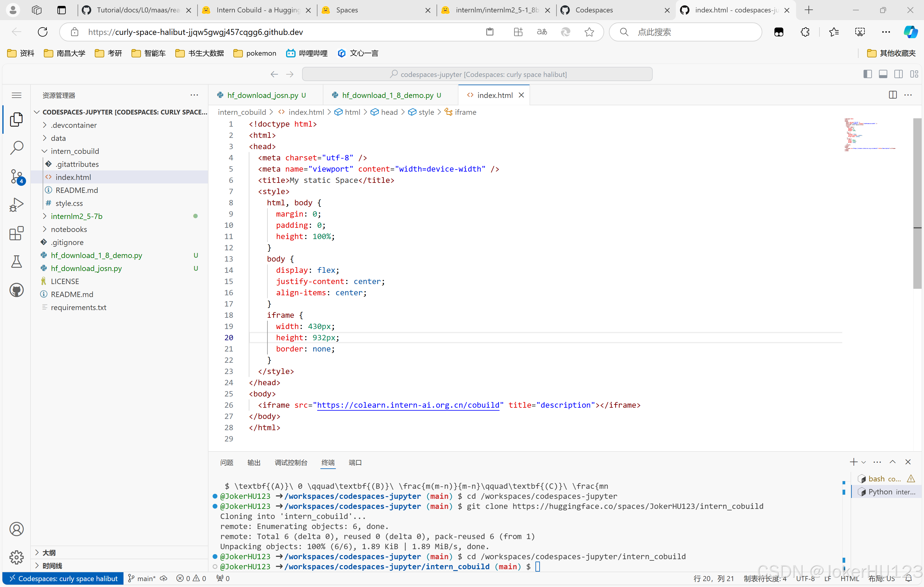
Task: Open the Search view in activity bar
Action: (17, 148)
